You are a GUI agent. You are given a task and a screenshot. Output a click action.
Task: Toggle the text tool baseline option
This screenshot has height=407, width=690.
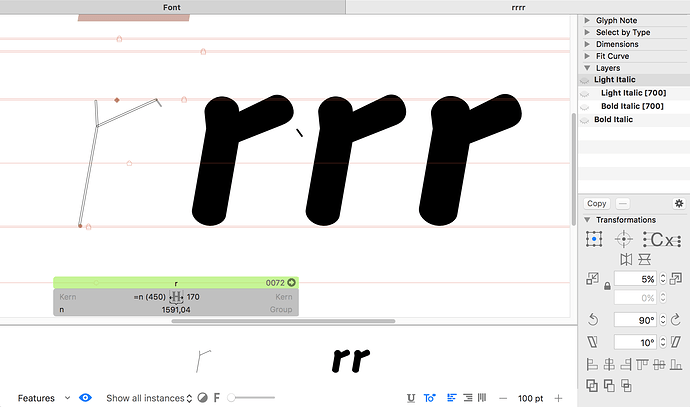429,398
